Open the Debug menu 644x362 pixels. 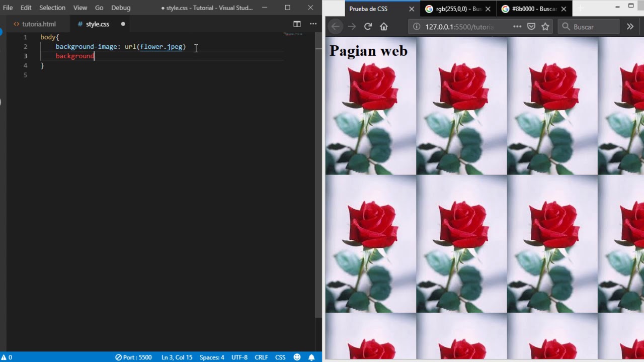point(121,8)
